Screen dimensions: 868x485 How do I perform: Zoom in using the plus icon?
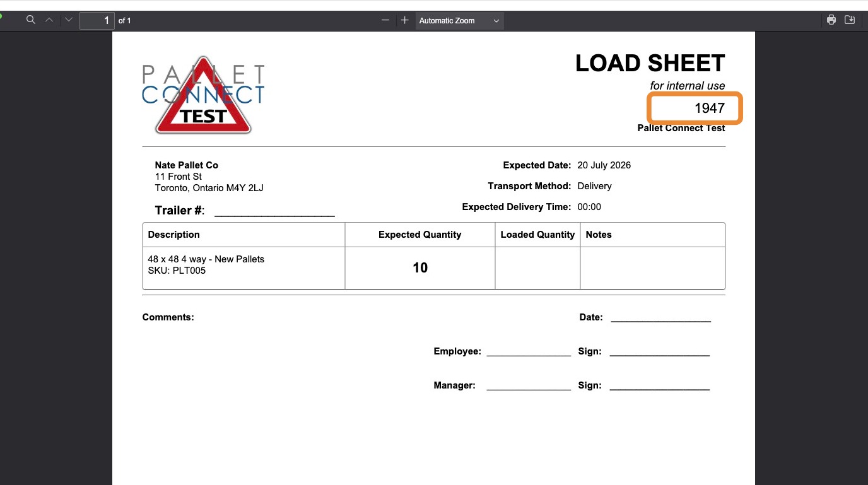(405, 20)
